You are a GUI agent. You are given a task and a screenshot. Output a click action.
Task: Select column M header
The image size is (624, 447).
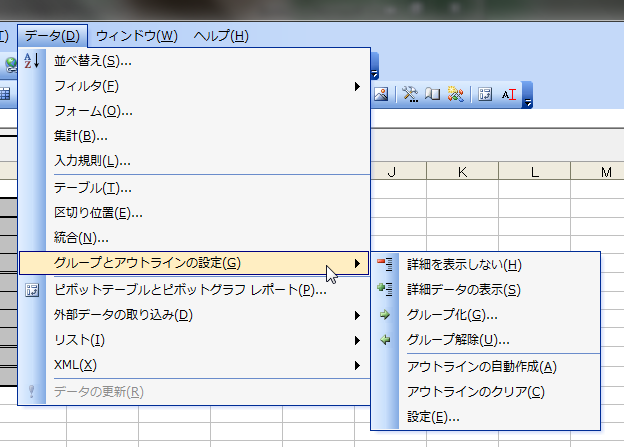click(x=598, y=172)
